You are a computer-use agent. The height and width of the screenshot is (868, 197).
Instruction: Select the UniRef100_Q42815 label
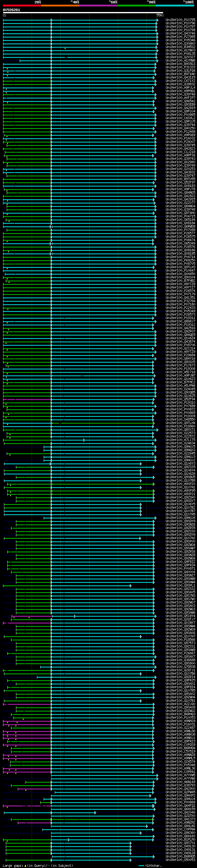[x=180, y=108]
